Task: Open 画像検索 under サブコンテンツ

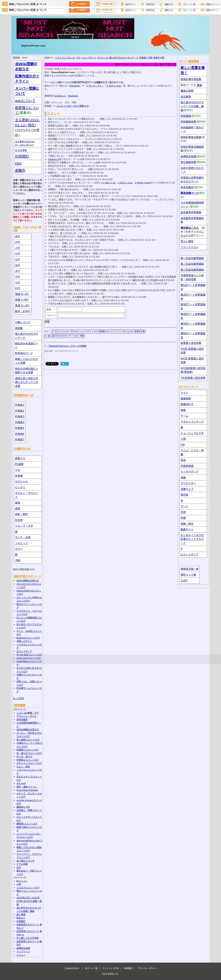Action: coord(186,398)
